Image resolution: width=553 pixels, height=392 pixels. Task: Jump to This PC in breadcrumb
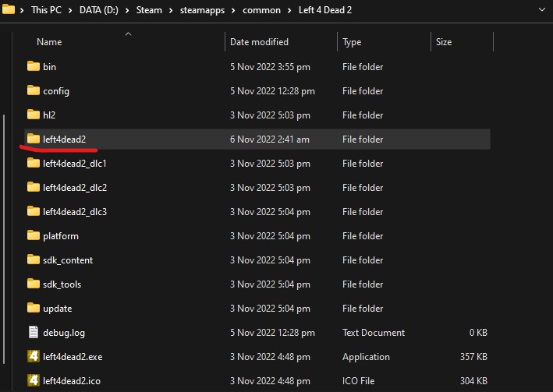[47, 9]
